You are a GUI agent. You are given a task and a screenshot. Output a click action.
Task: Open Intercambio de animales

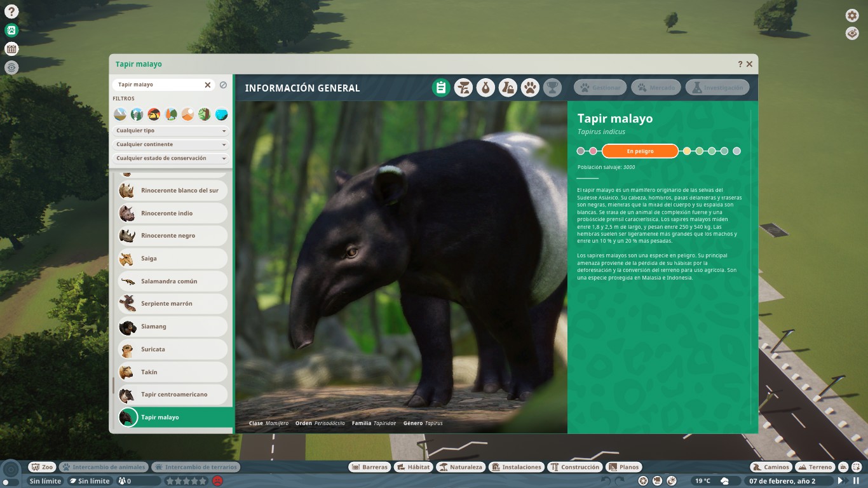pos(104,467)
